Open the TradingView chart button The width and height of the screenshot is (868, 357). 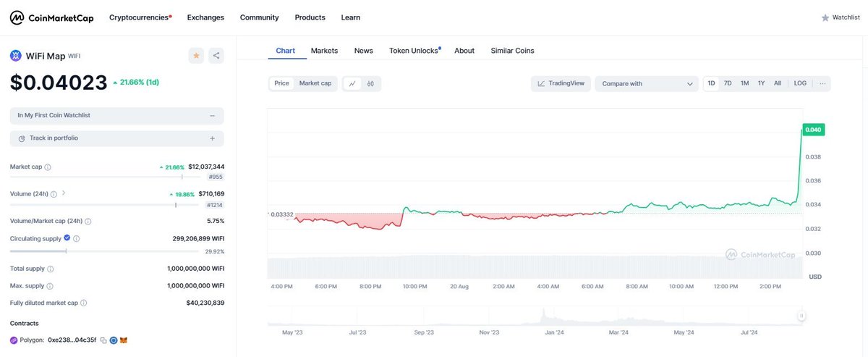tap(561, 84)
